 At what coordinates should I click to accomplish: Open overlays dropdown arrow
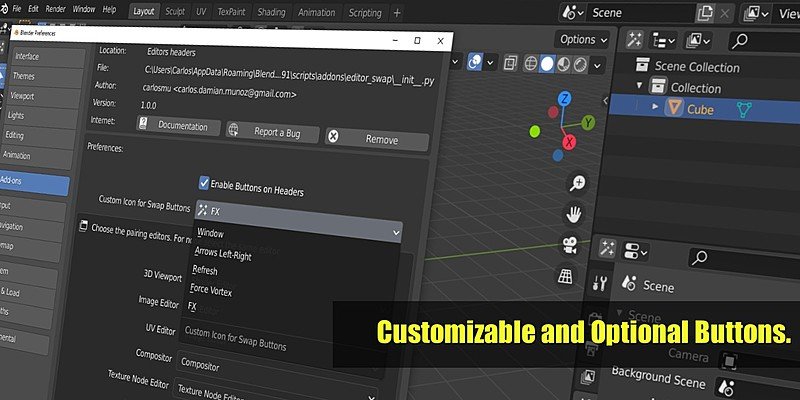[x=490, y=63]
